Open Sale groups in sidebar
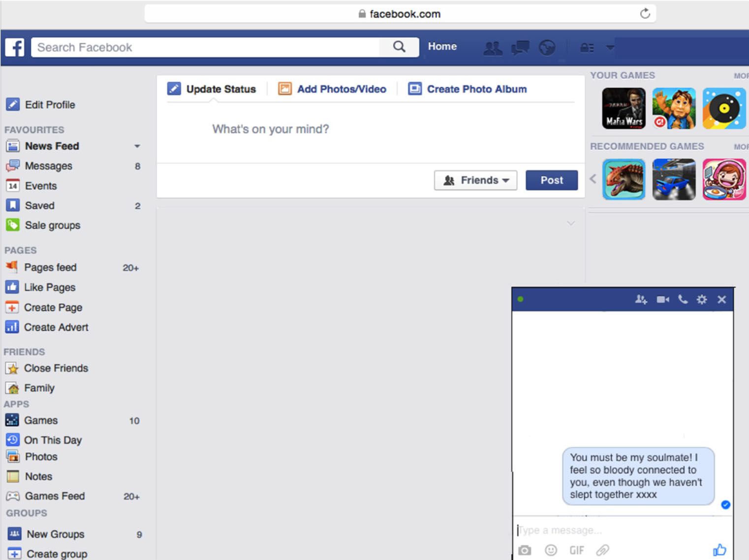The height and width of the screenshot is (560, 749). (x=43, y=225)
